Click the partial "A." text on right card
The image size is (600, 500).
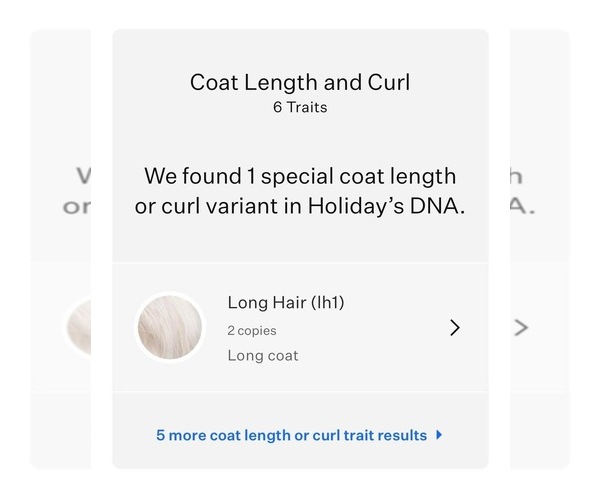[522, 207]
